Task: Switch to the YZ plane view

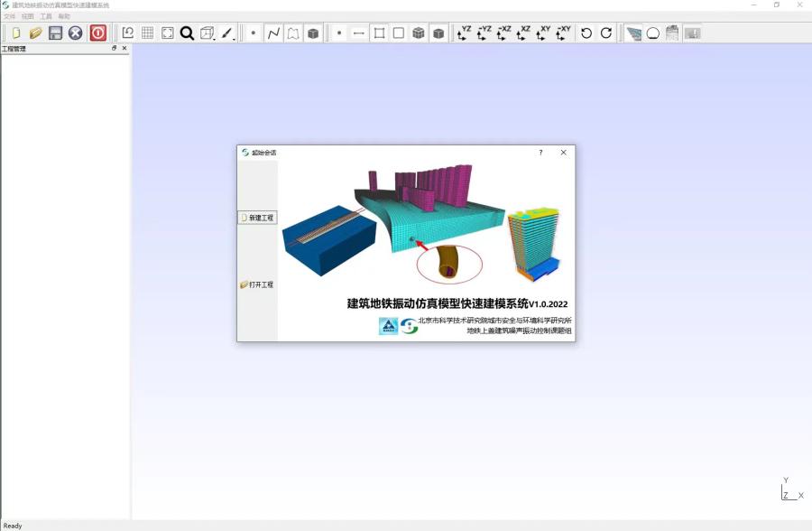Action: click(x=464, y=33)
